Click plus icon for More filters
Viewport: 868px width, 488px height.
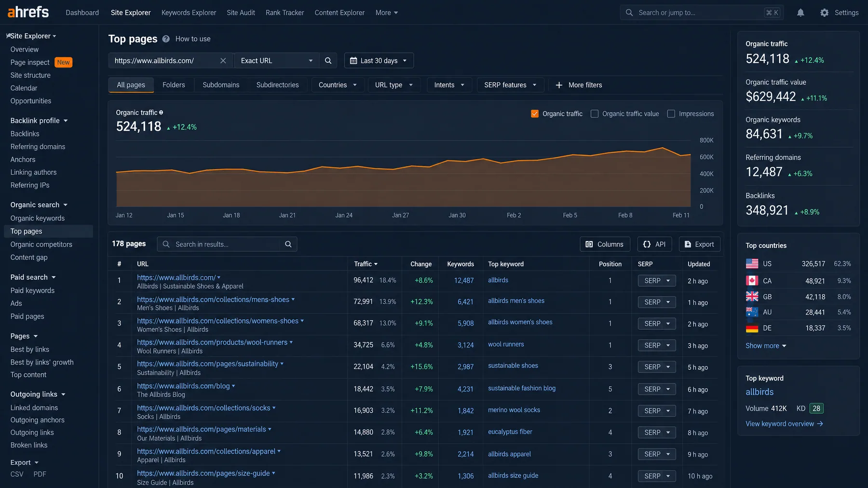coord(559,85)
